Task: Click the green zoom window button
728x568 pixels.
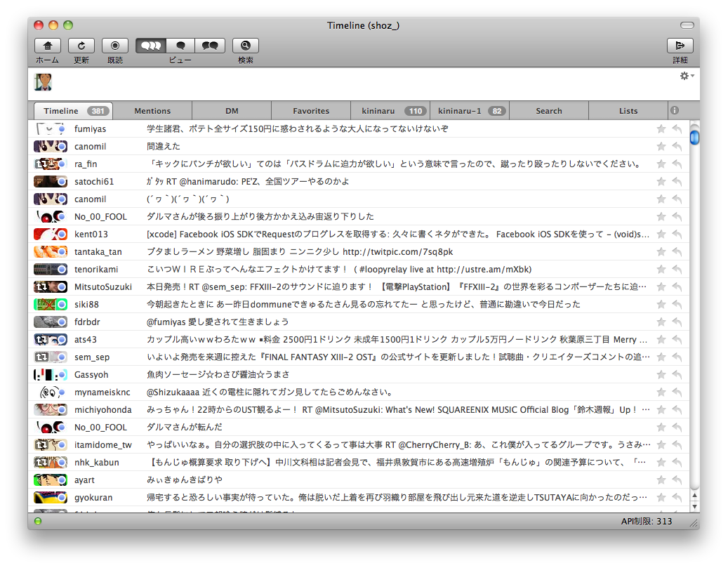Action: (68, 25)
